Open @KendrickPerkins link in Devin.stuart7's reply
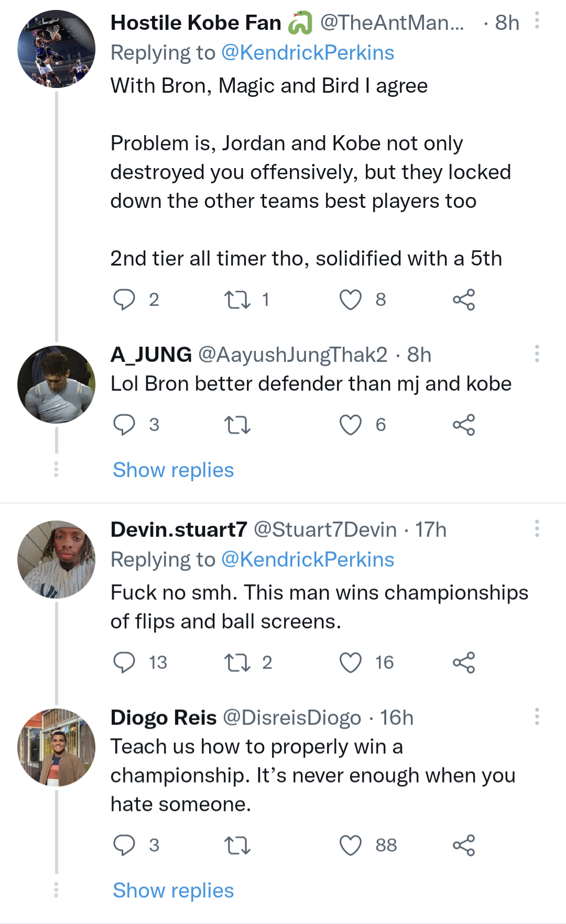This screenshot has height=924, width=566. 308,560
